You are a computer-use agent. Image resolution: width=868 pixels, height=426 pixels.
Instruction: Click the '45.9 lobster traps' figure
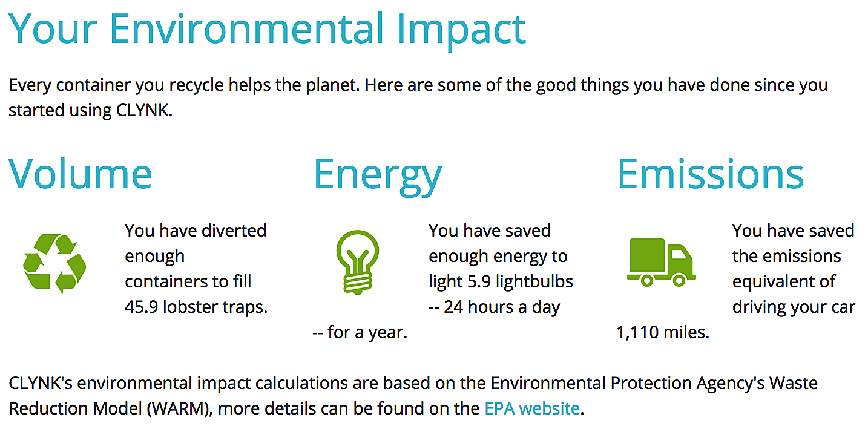196,307
